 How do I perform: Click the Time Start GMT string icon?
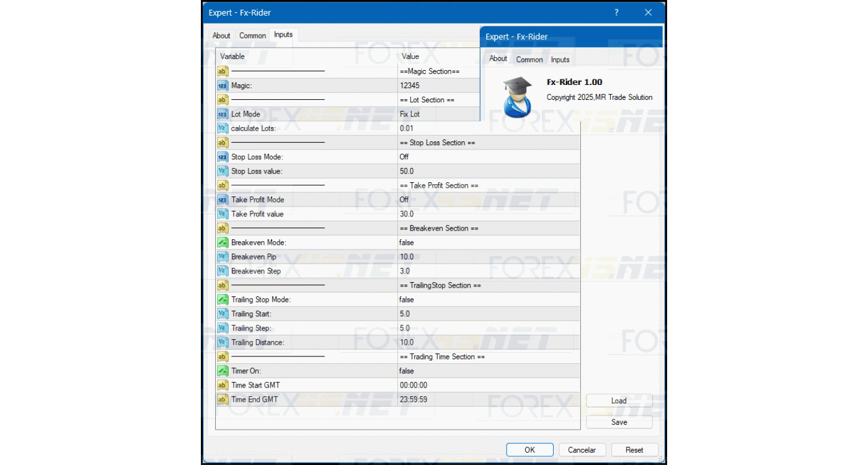pyautogui.click(x=223, y=385)
